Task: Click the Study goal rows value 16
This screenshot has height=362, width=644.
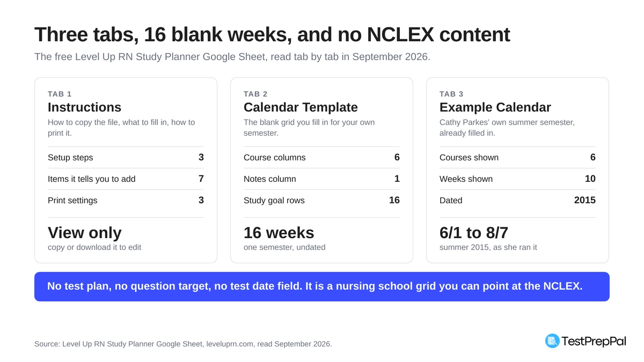Action: (394, 200)
